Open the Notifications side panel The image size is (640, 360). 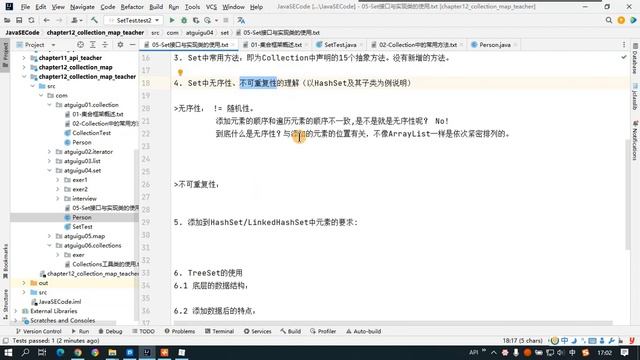635,140
